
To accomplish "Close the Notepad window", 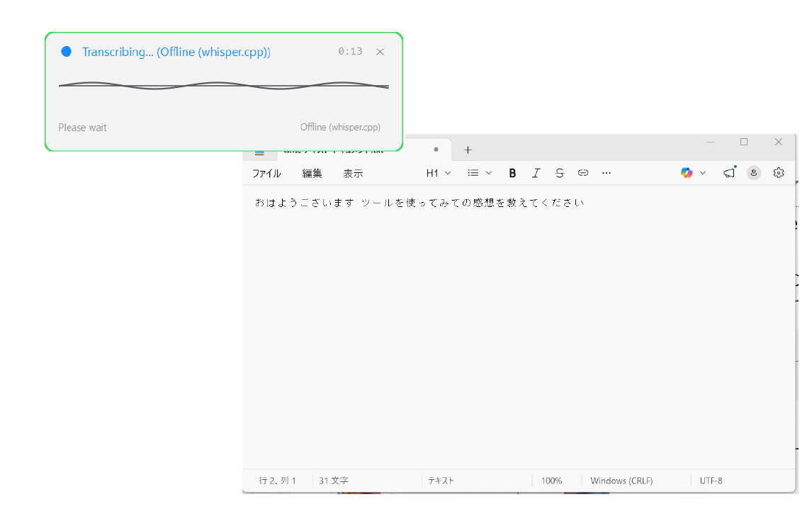I will (x=778, y=142).
